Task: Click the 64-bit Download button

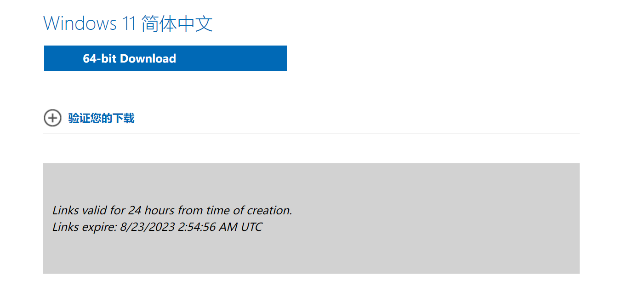Action: pos(165,58)
